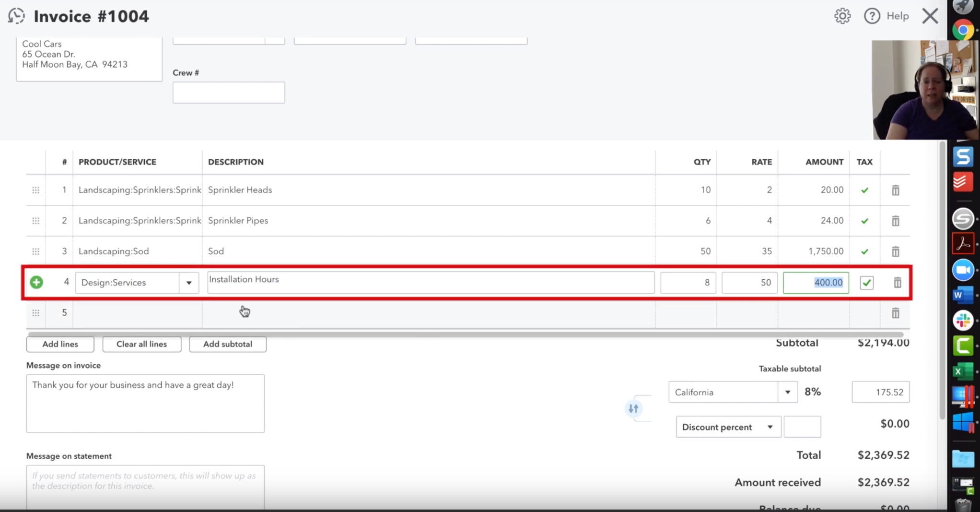Click the Add subtotal button
The width and height of the screenshot is (980, 512).
(x=227, y=344)
